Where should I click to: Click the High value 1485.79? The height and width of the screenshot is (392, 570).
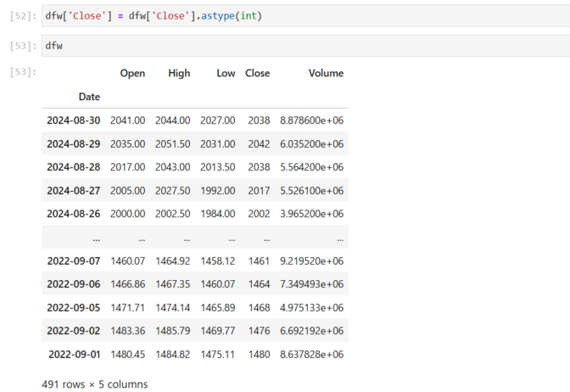click(x=172, y=331)
